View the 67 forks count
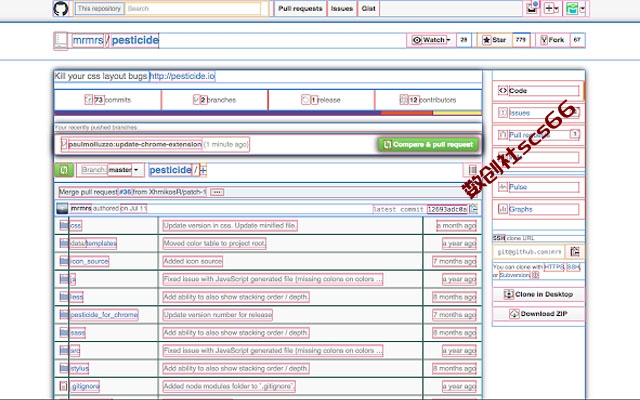This screenshot has height=400, width=640. (x=577, y=40)
